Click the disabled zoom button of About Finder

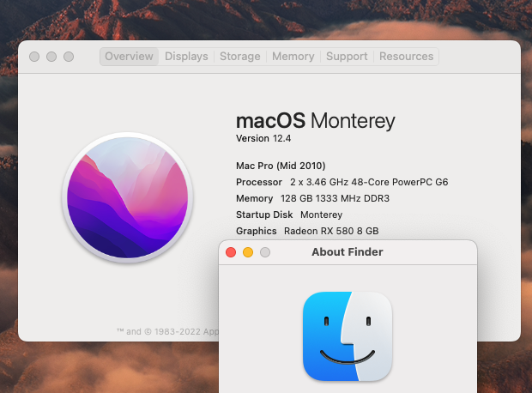[265, 252]
